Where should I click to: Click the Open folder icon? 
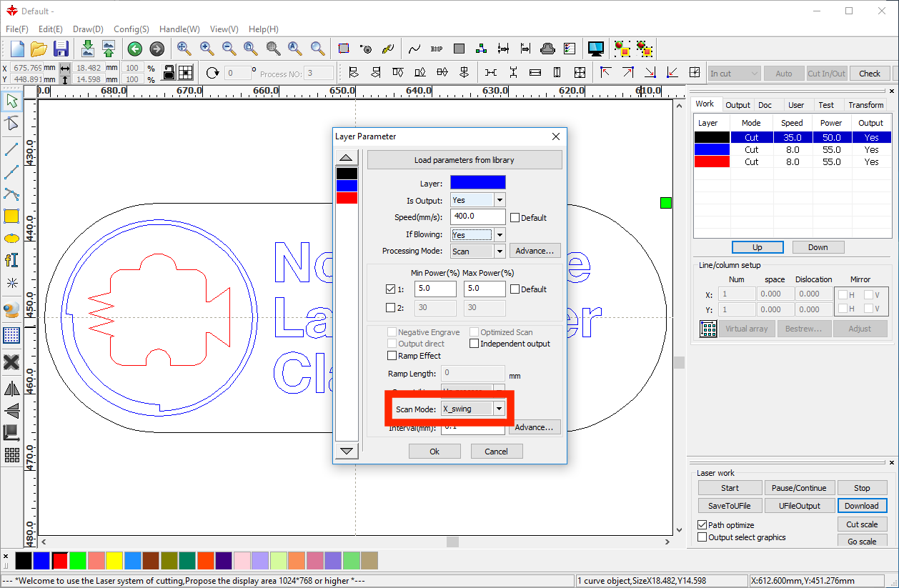coord(39,49)
